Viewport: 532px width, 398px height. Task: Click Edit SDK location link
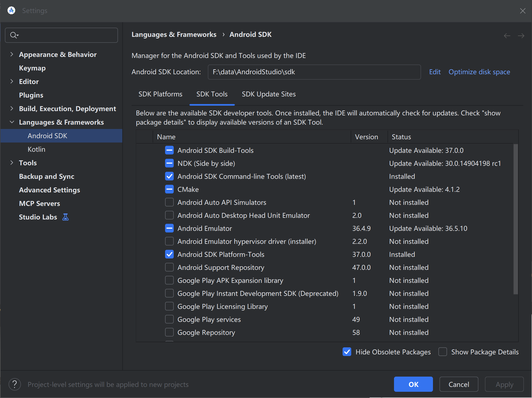pyautogui.click(x=435, y=72)
